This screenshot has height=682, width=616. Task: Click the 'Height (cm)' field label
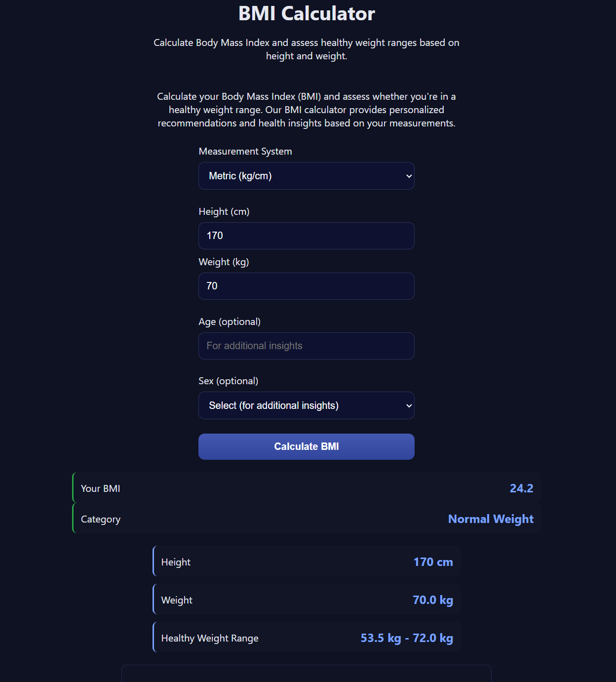point(224,212)
